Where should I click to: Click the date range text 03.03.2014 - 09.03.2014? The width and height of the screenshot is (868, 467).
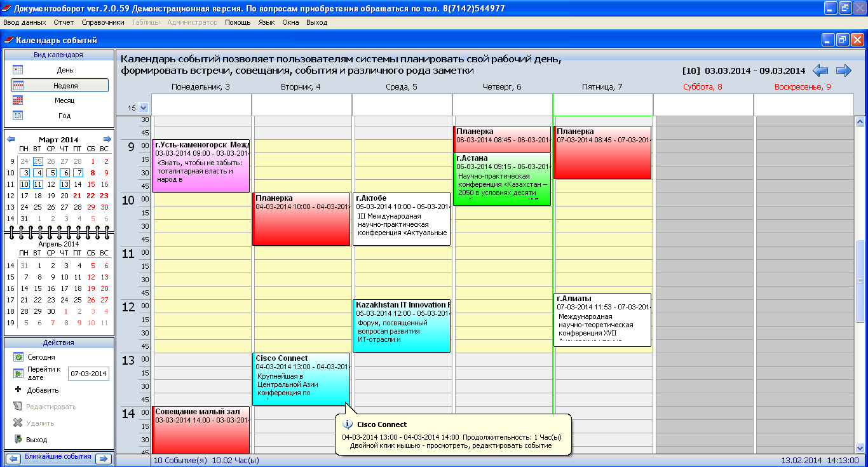(x=755, y=71)
